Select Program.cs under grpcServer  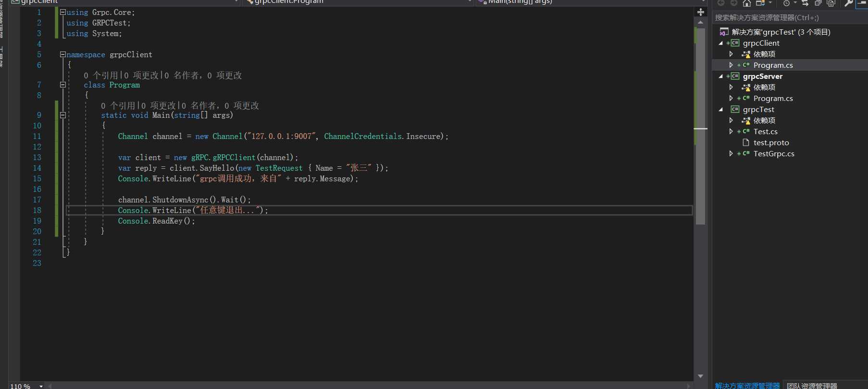(x=773, y=98)
